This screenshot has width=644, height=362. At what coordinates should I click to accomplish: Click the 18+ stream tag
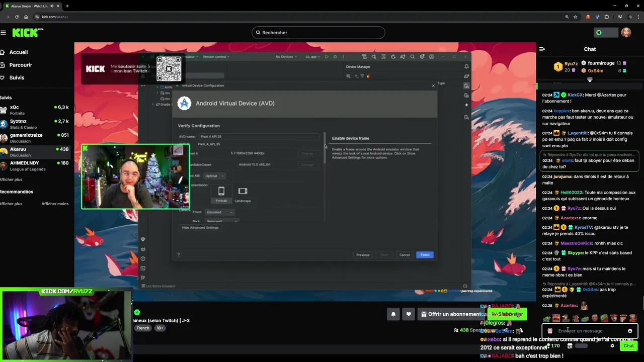pos(159,328)
